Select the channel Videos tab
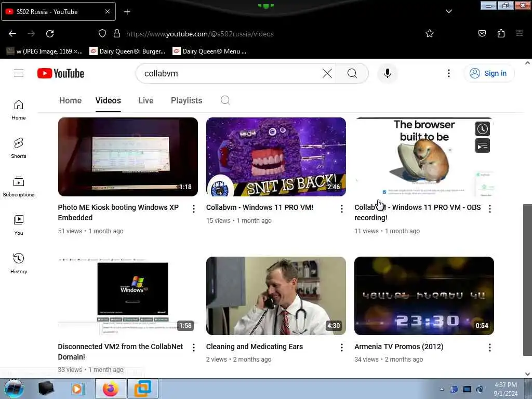This screenshot has width=532, height=399. [x=108, y=100]
